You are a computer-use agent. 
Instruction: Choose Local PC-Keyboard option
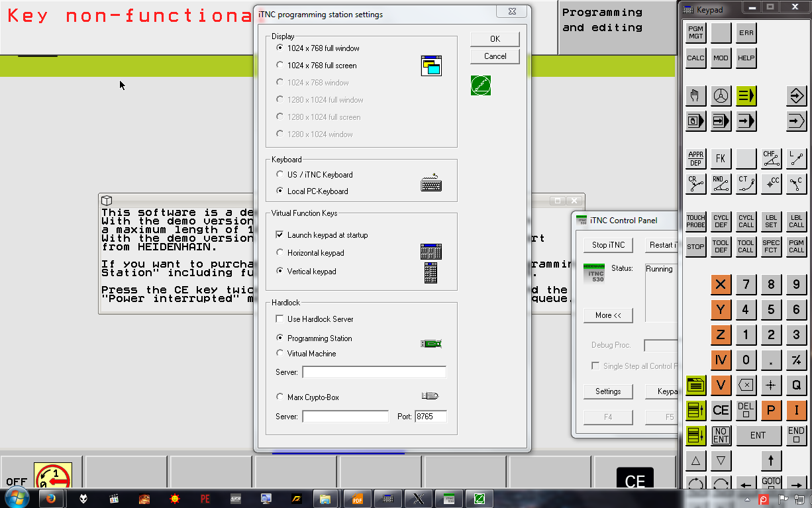pos(311,191)
